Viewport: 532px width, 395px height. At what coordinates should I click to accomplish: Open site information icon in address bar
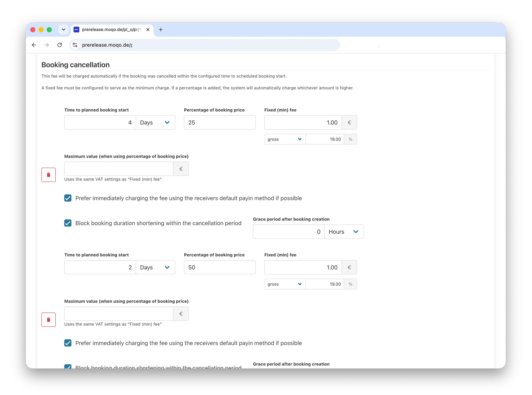75,45
